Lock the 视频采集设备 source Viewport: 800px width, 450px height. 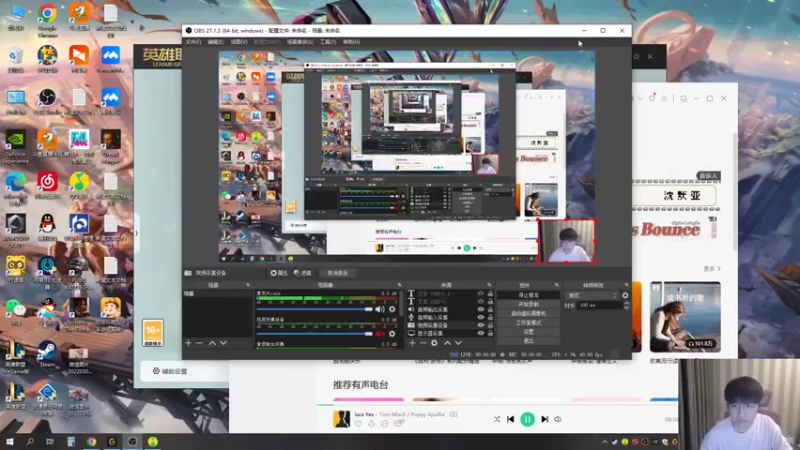click(x=490, y=325)
